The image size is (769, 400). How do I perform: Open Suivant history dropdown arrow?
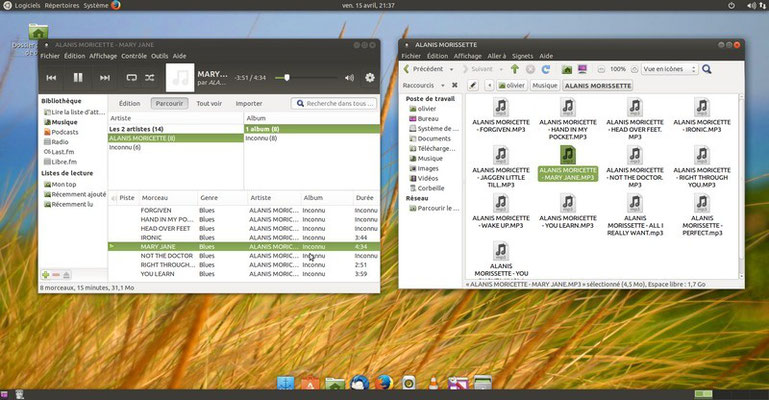[501, 69]
